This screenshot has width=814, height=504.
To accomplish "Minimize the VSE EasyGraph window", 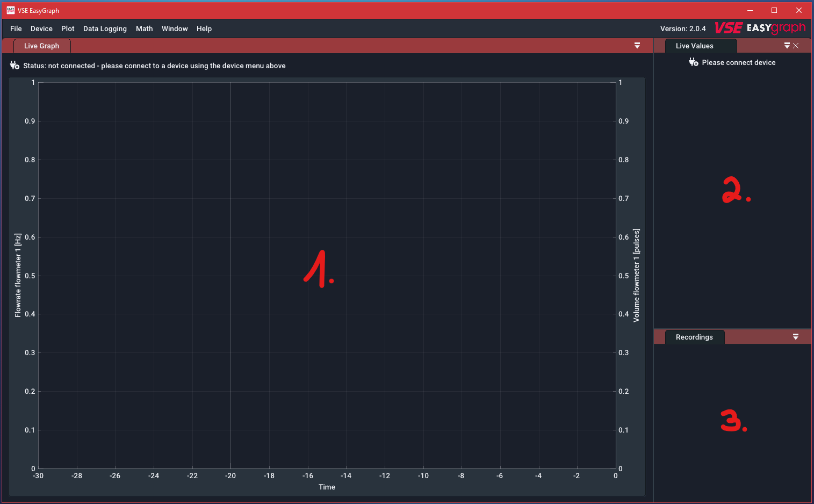I will [x=750, y=10].
